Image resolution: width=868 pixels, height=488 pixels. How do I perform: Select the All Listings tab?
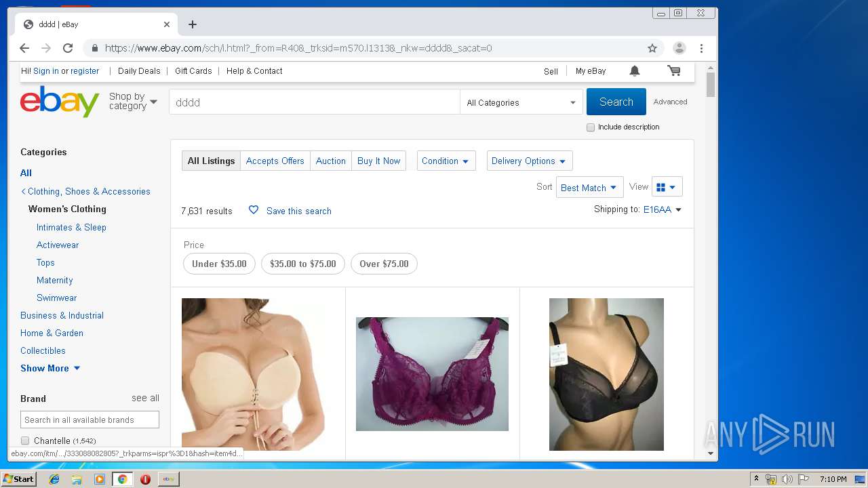pyautogui.click(x=211, y=161)
